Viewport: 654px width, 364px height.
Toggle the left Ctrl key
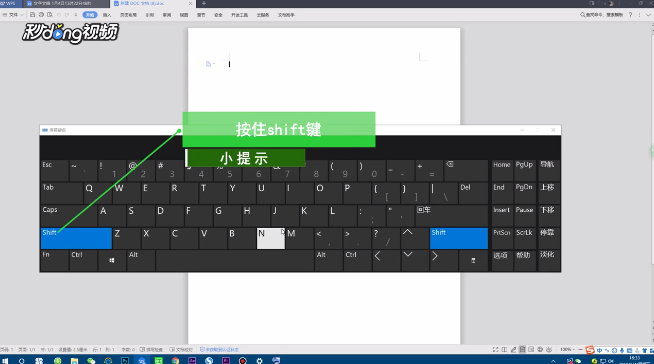83,261
